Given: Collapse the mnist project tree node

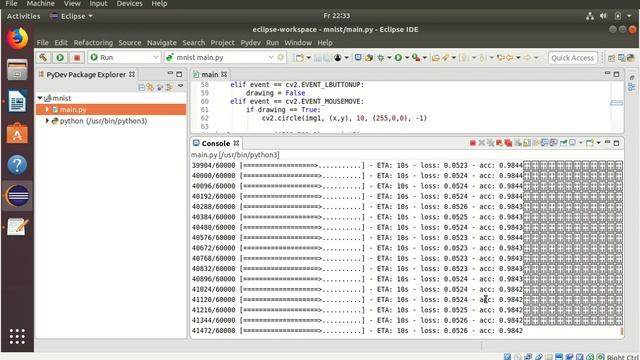Looking at the screenshot, I should [40, 98].
